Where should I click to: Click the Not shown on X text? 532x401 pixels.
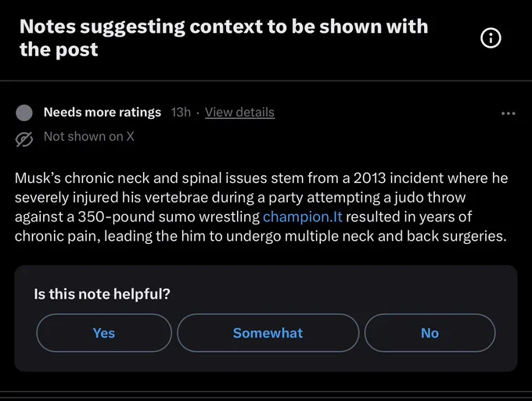point(89,136)
